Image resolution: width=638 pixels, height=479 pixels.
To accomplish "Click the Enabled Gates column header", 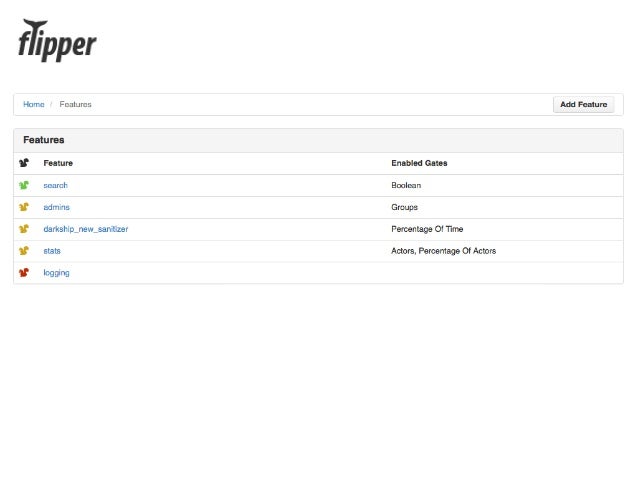I will 419,163.
